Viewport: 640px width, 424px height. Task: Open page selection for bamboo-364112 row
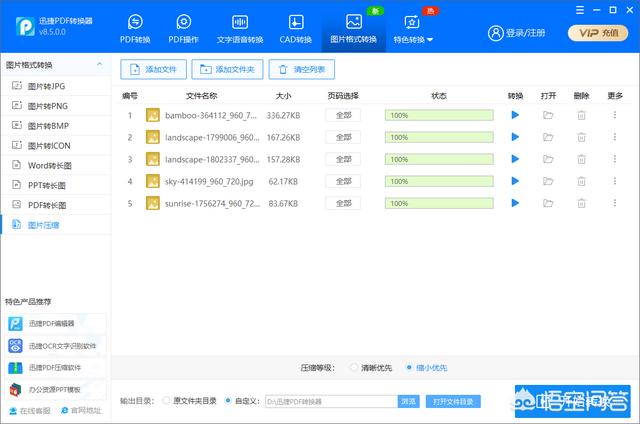343,115
